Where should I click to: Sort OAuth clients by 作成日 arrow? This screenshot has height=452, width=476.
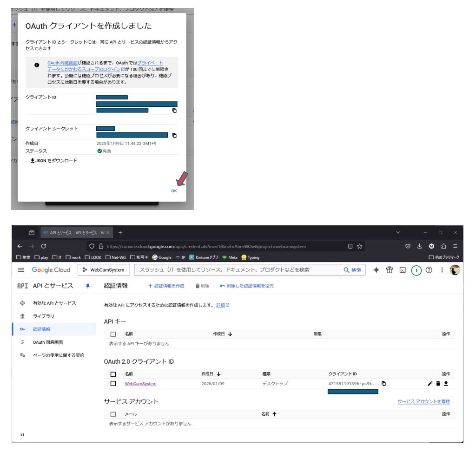218,374
